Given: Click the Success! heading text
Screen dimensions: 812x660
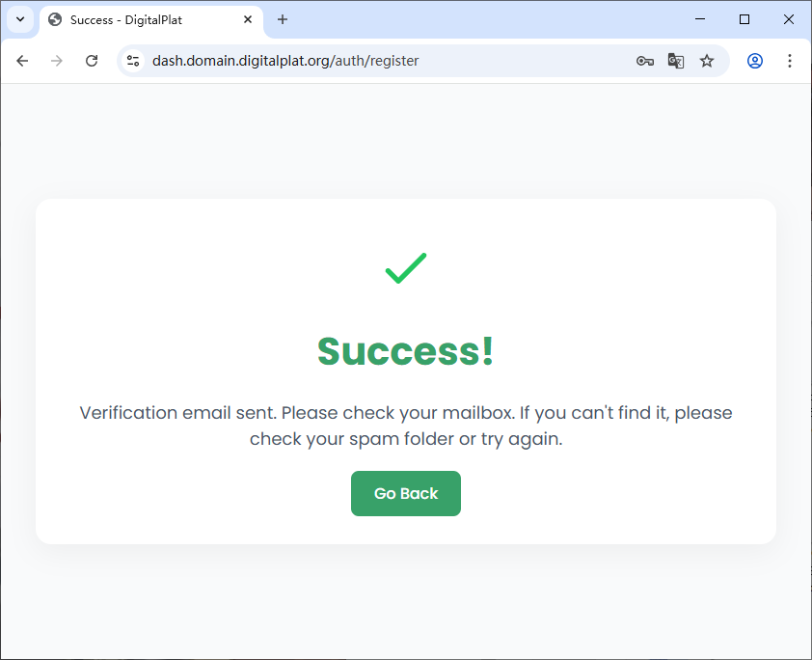Looking at the screenshot, I should 406,351.
